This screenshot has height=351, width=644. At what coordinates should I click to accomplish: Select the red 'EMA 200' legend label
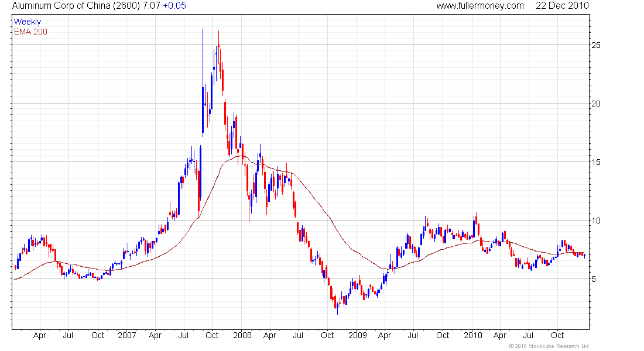point(31,32)
